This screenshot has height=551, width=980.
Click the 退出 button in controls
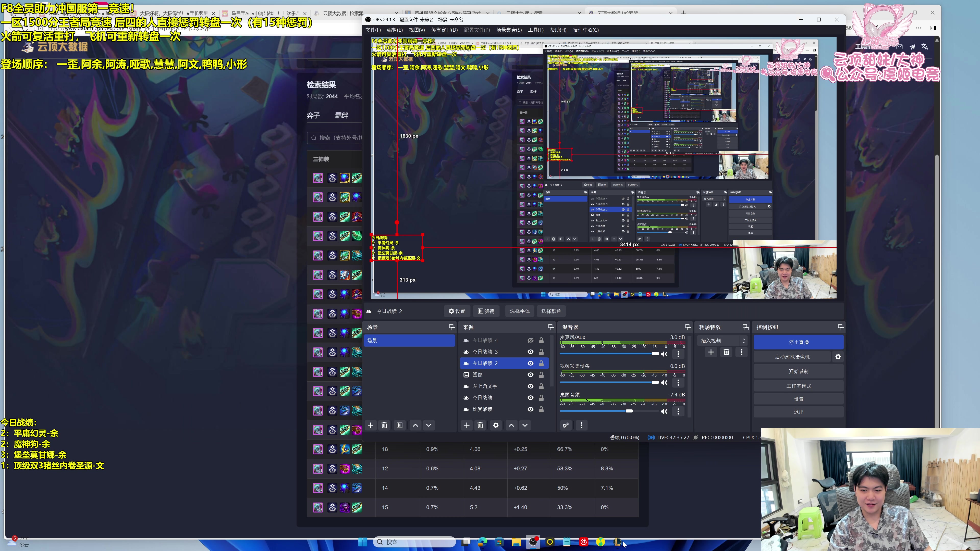click(x=799, y=412)
